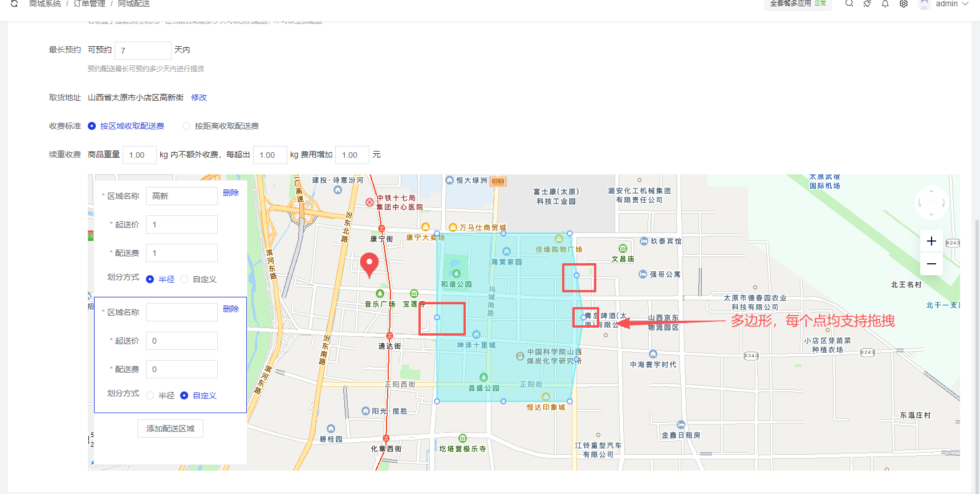
Task: Choose 自定义 for the 高新 zone
Action: pos(184,279)
